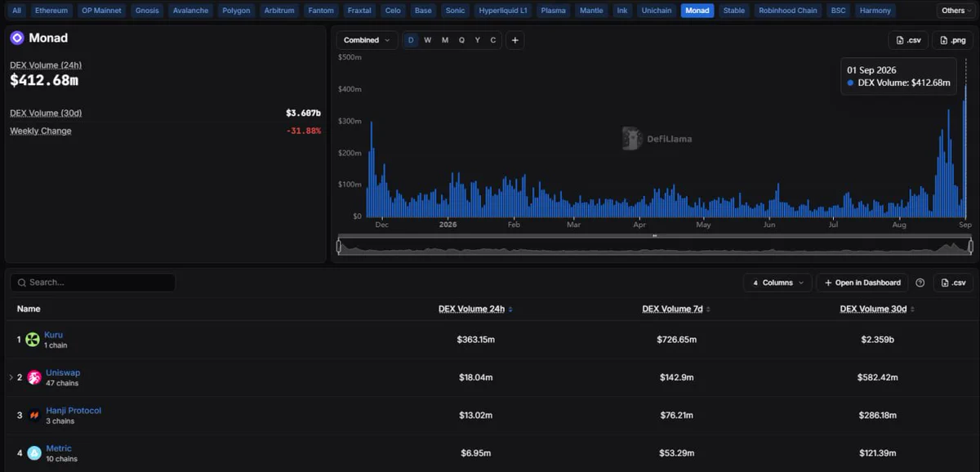
Task: Switch chart to Quarterly (Q) interval
Action: [461, 40]
